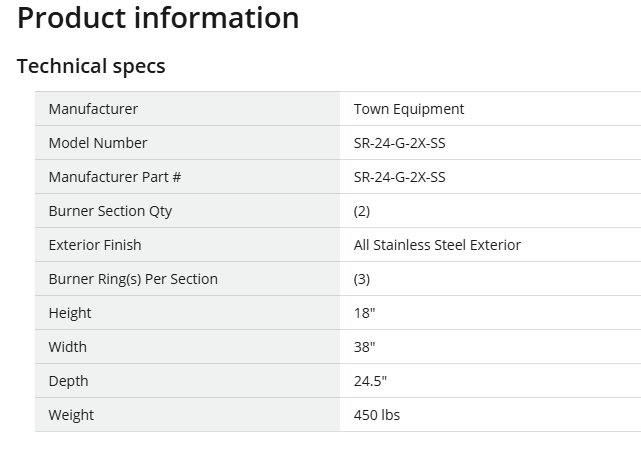Click the Burner Section Qty label

pyautogui.click(x=110, y=211)
